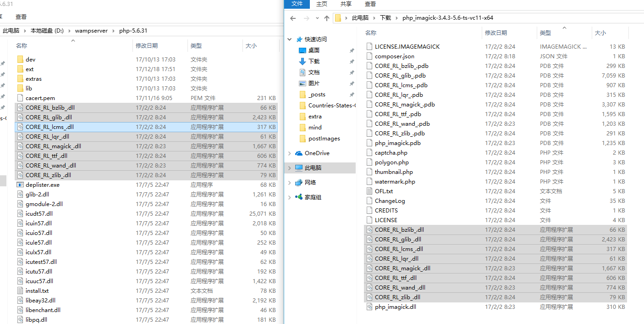Sort by 类型 column in right window

coord(545,33)
